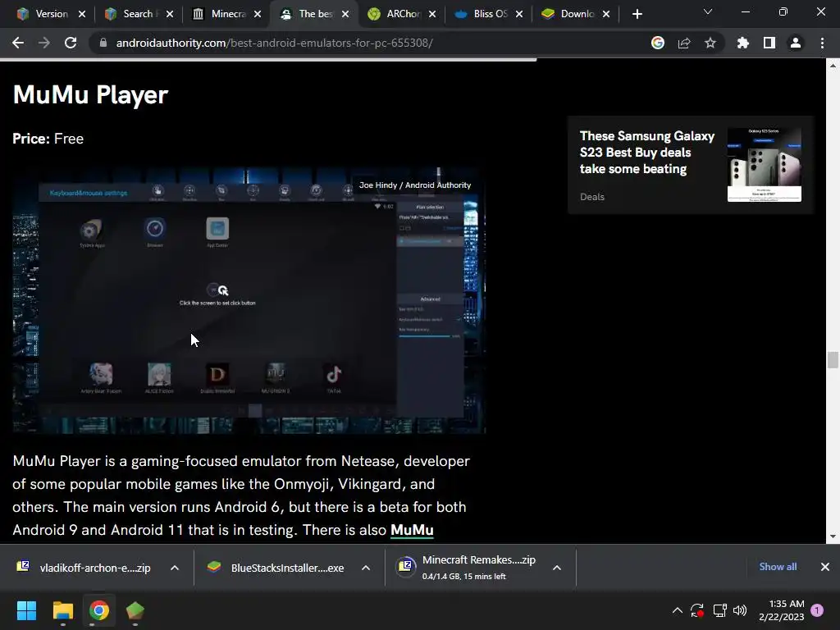Close the Bliss OS tab

pos(519,14)
